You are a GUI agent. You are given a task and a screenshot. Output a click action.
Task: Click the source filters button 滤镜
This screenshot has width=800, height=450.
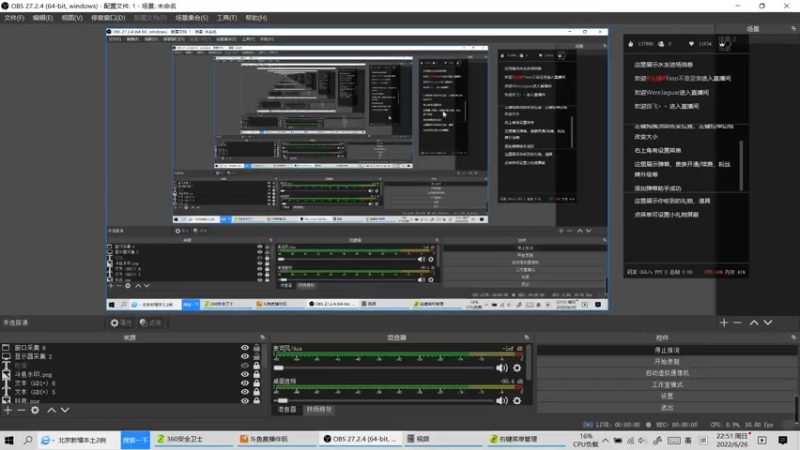click(151, 322)
